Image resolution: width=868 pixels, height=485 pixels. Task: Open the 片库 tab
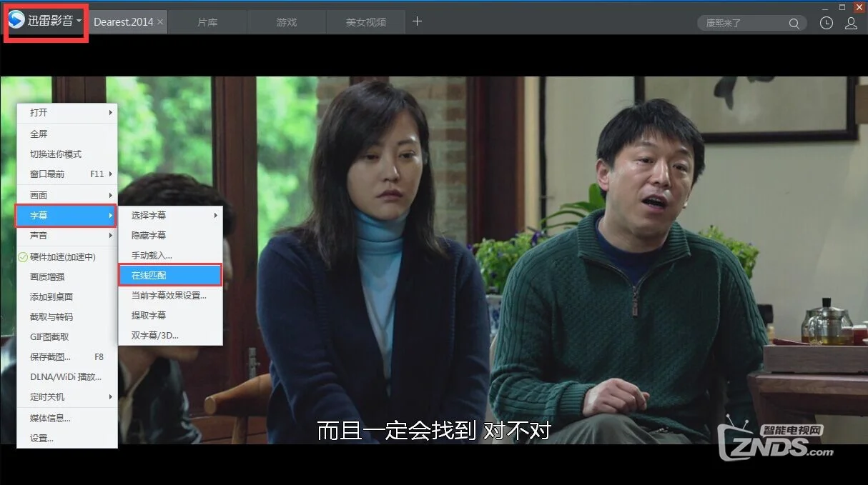tap(207, 22)
